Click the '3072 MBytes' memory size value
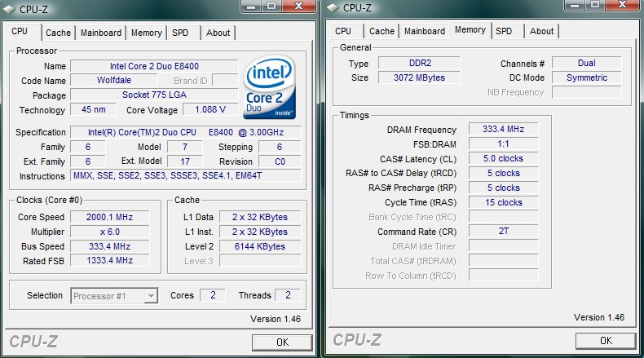 click(x=420, y=77)
